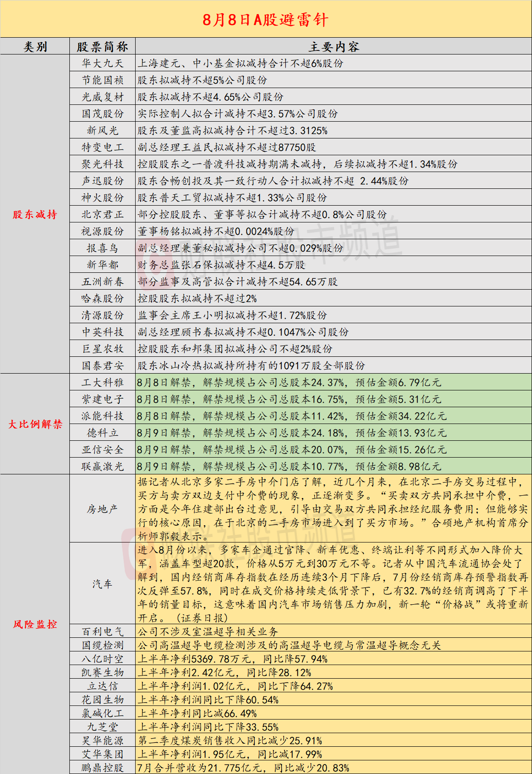Select stock name 艾华集团

pos(102,754)
